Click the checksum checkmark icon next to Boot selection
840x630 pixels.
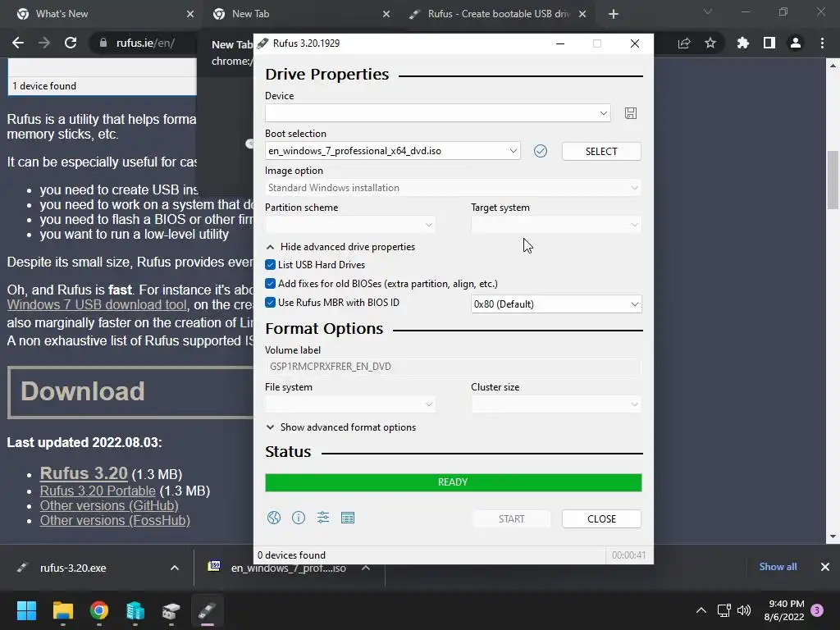tap(541, 151)
